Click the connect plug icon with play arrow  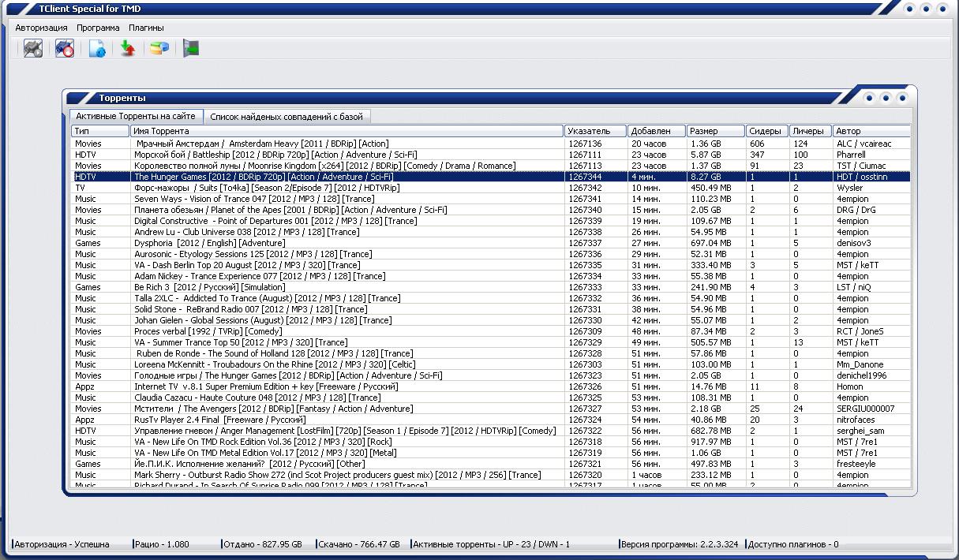pyautogui.click(x=33, y=49)
